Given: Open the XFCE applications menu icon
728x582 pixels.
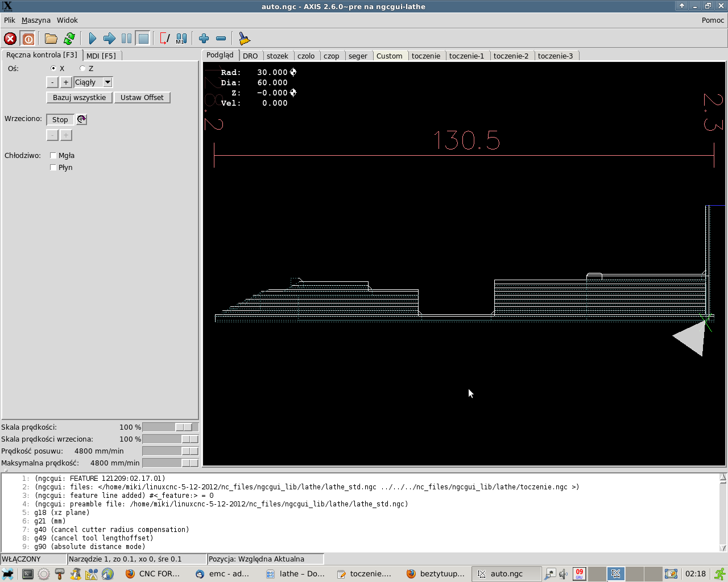Looking at the screenshot, I should [8, 574].
